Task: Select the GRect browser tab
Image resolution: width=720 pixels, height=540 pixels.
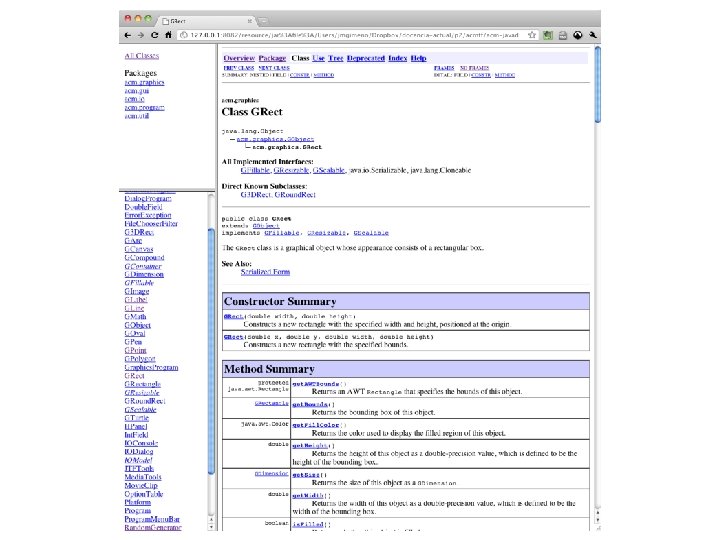Action: [x=207, y=21]
